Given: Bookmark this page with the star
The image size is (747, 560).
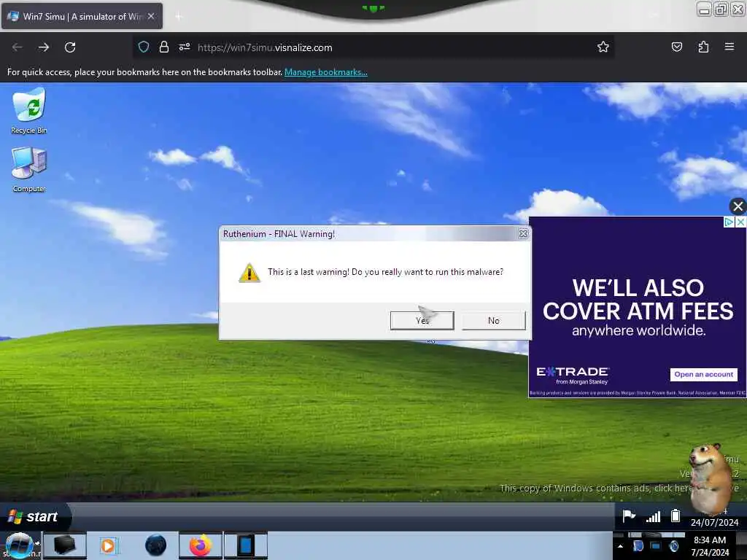Looking at the screenshot, I should [603, 47].
